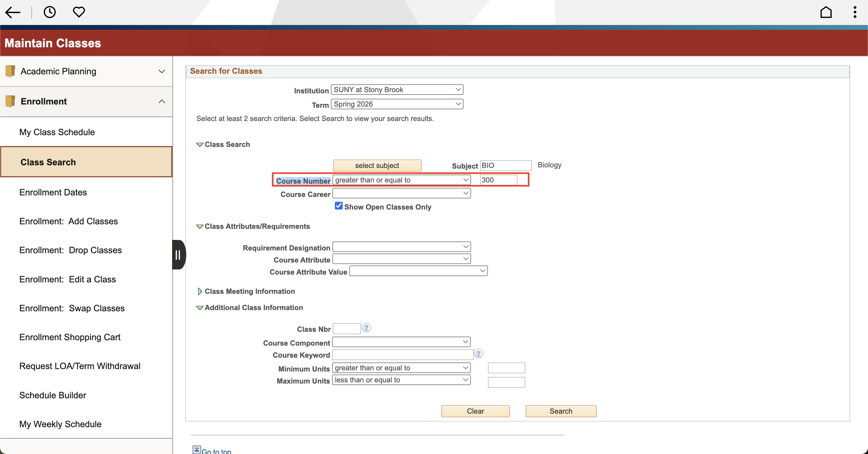This screenshot has height=454, width=868.
Task: Open the Course Attribute dropdown
Action: (401, 259)
